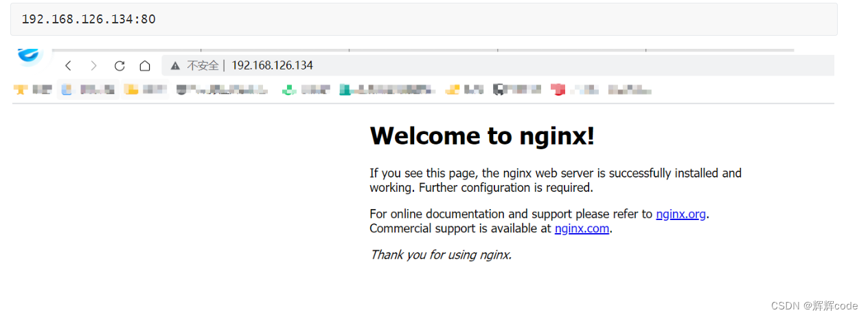
Task: Open the browser home page icon
Action: [145, 66]
